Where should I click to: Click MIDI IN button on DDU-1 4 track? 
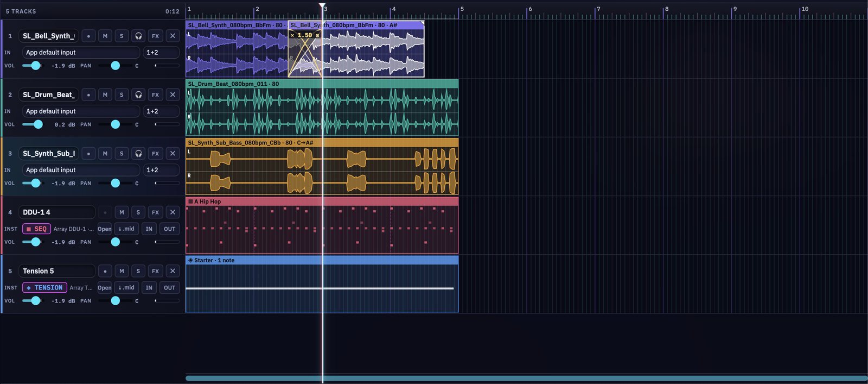coord(149,229)
